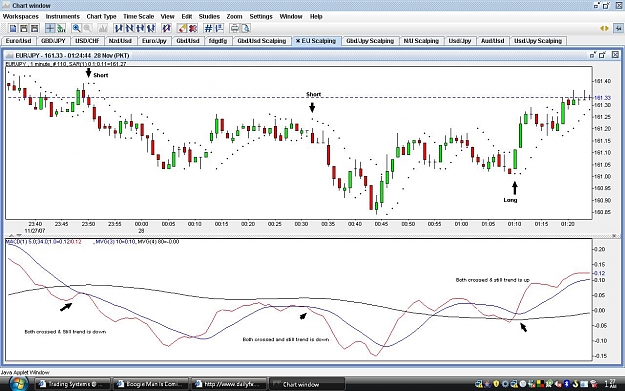Image resolution: width=625 pixels, height=391 pixels.
Task: Open the dailyfx browser taskbar button
Action: (228, 384)
